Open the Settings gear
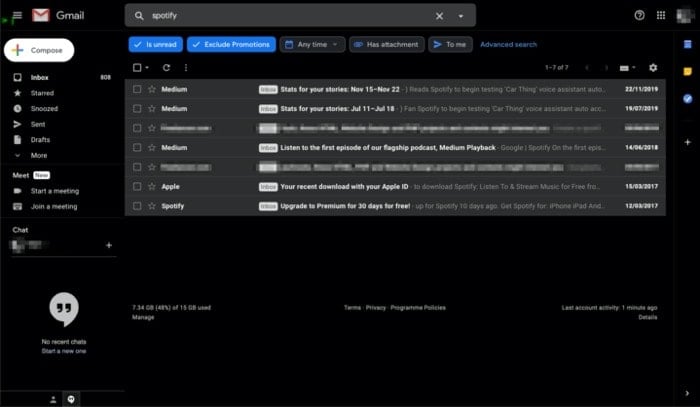700x407 pixels. click(x=653, y=67)
